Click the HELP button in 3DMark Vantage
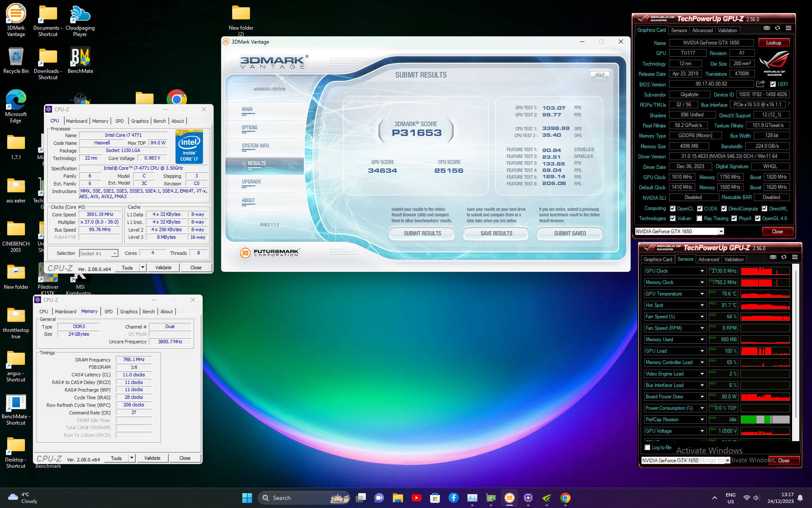812x508 pixels. (600, 75)
